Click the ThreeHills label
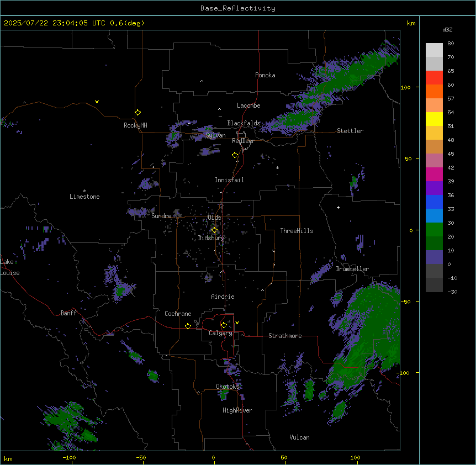Image resolution: width=476 pixels, height=465 pixels. tap(297, 231)
